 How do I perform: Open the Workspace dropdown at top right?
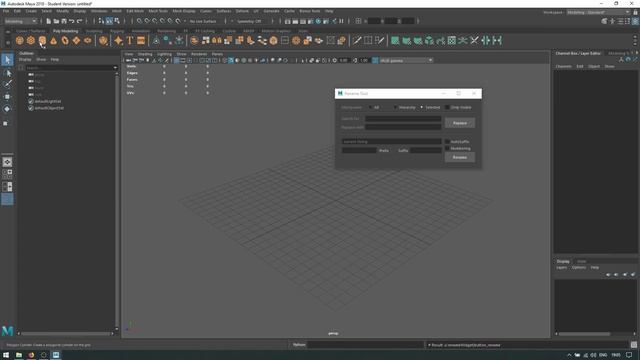click(598, 12)
